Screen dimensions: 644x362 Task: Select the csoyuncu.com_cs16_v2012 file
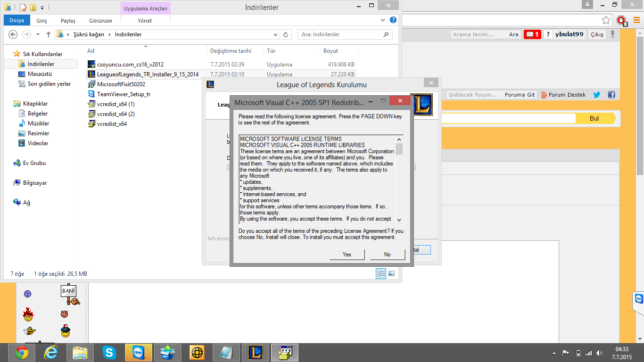click(x=130, y=65)
